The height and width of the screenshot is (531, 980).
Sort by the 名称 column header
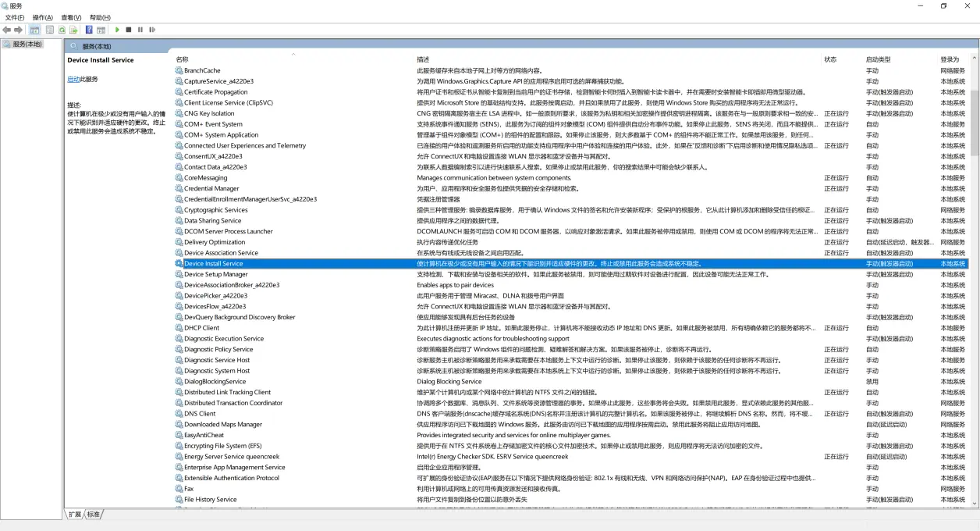[182, 59]
